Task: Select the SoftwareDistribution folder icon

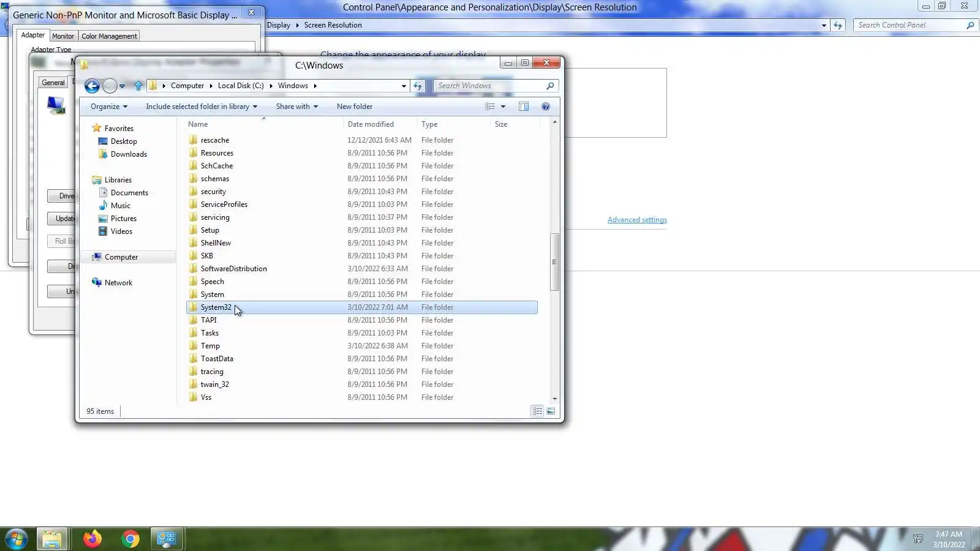Action: pyautogui.click(x=194, y=268)
